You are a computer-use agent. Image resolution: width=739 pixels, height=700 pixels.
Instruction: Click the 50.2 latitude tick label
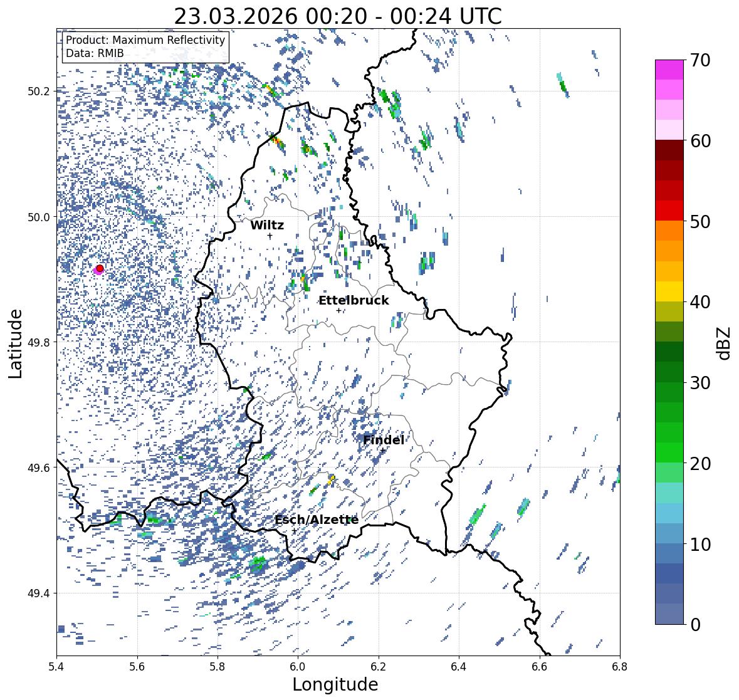(x=39, y=91)
